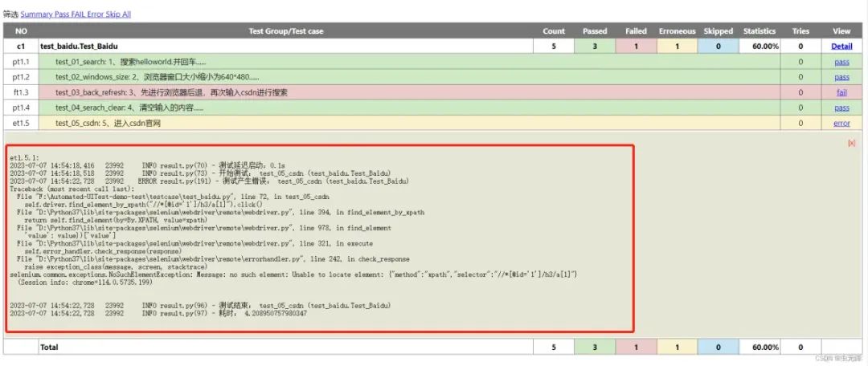Click the ERROR result.py(191) log line
868x366 pixels.
[x=209, y=181]
